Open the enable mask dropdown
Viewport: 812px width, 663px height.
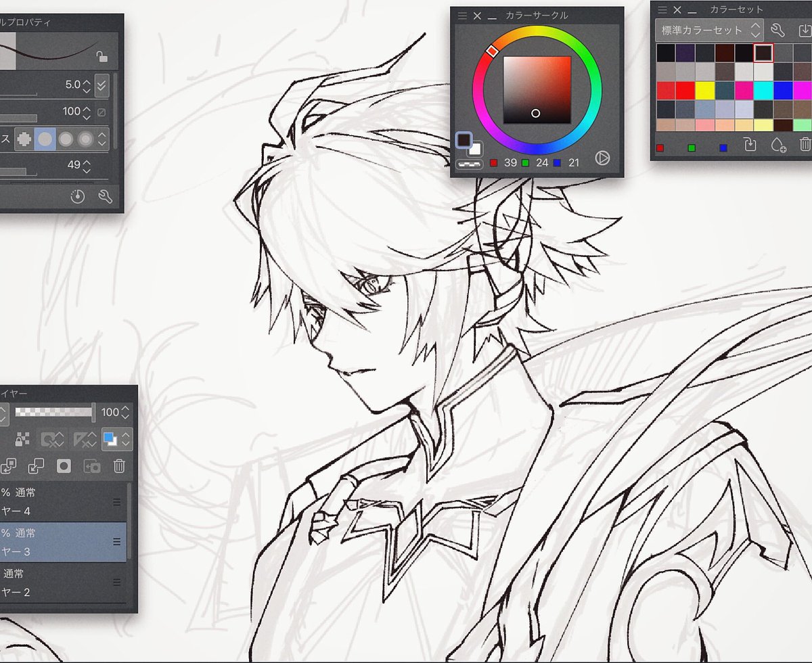point(52,440)
